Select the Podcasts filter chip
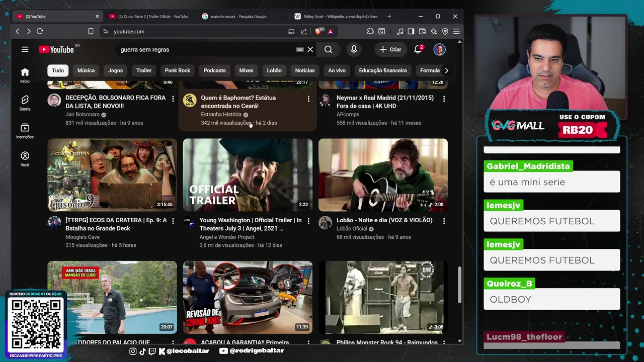Screen dimensions: 644x362 pos(215,70)
